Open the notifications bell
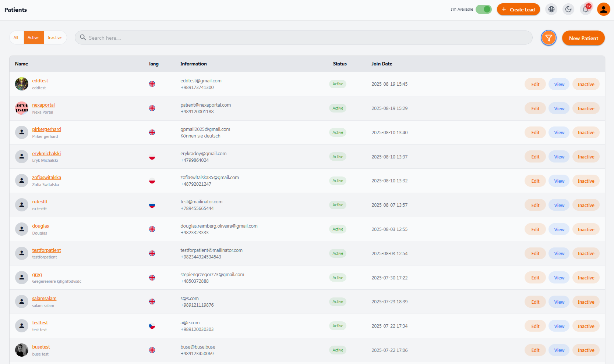 [586, 9]
